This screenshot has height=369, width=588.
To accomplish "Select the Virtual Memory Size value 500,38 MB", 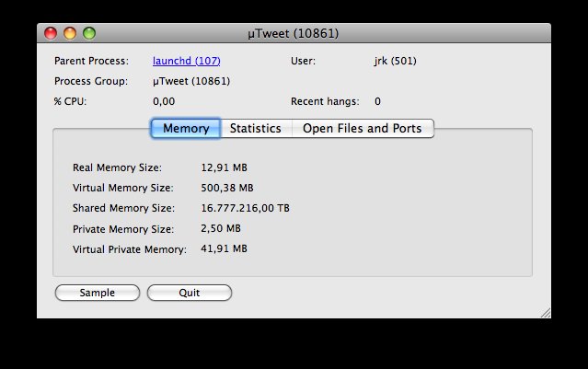I will click(x=226, y=188).
